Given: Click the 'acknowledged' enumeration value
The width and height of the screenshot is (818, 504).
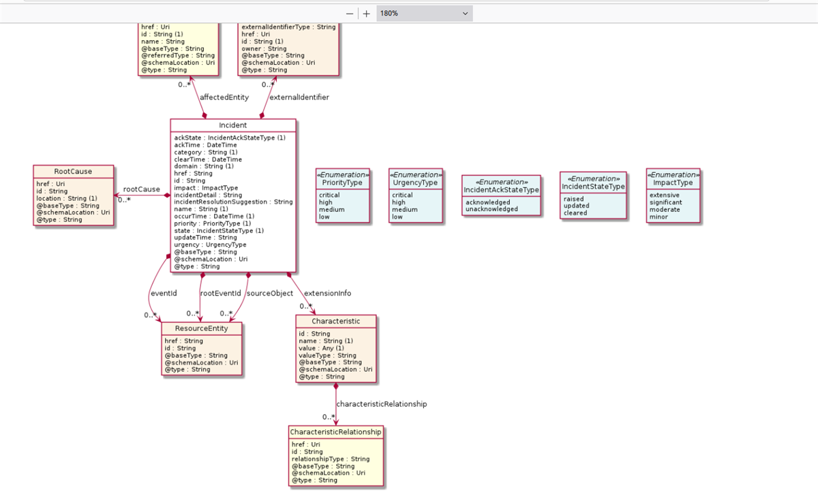Looking at the screenshot, I should click(488, 202).
